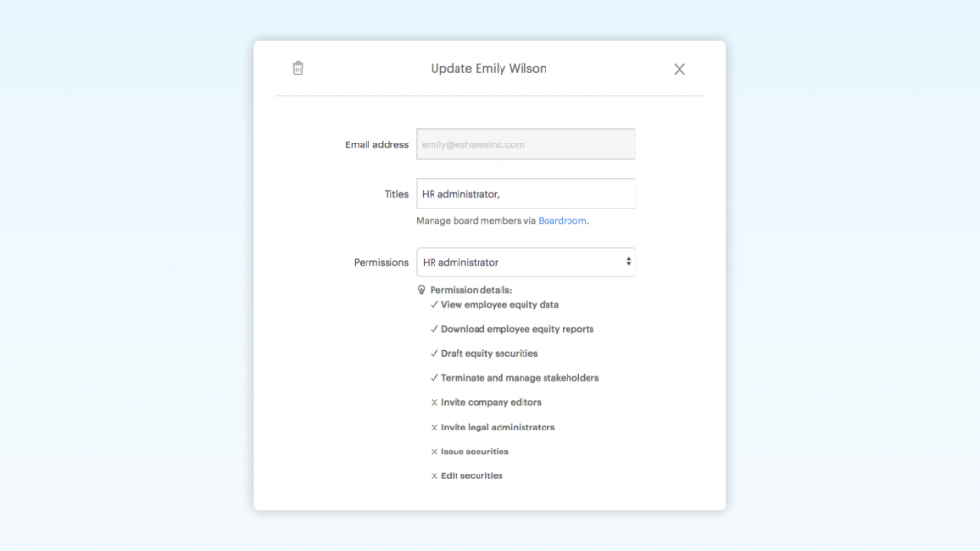Click the lightbulb icon beside Permission details

point(421,290)
